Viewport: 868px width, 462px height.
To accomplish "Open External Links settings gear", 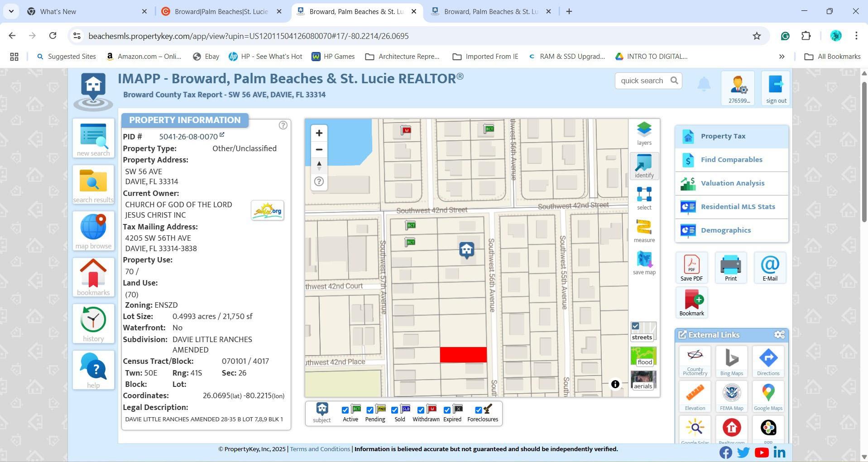I will [x=779, y=335].
